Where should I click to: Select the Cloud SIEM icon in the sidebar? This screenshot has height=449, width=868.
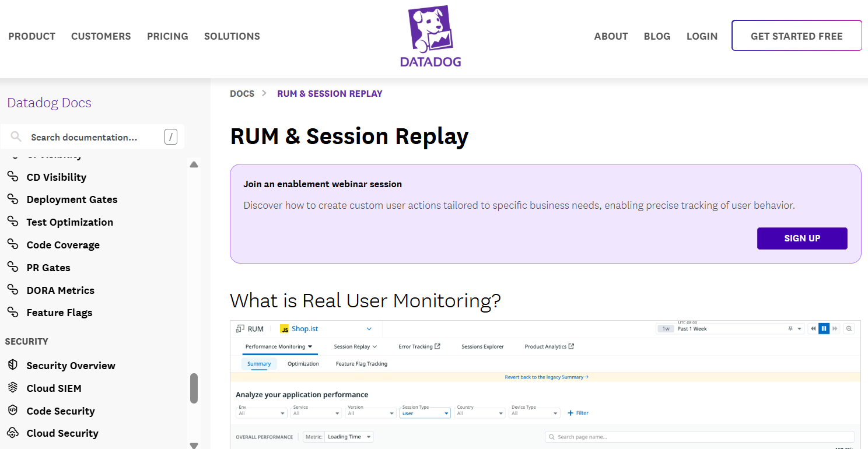click(x=12, y=388)
